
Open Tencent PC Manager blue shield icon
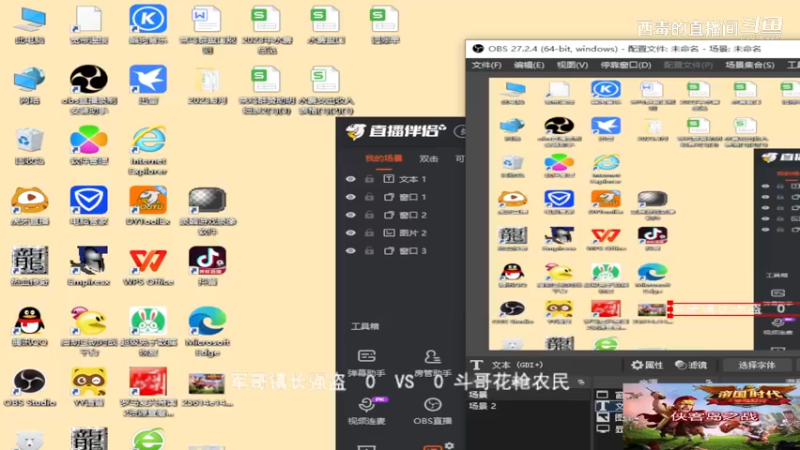point(89,205)
